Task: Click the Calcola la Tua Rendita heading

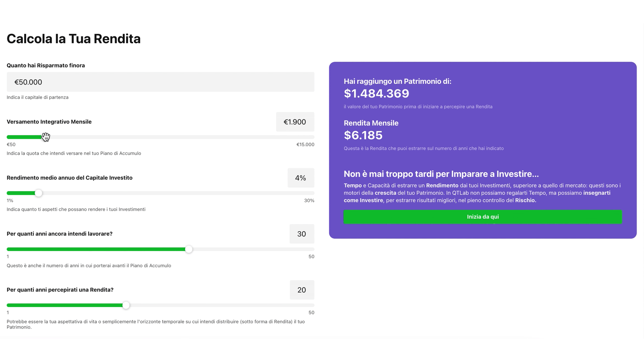Action: 73,39
